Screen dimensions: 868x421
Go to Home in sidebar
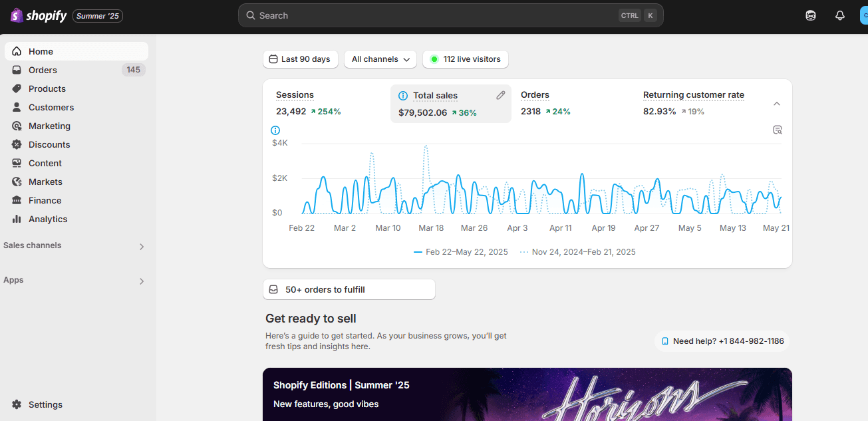point(76,51)
